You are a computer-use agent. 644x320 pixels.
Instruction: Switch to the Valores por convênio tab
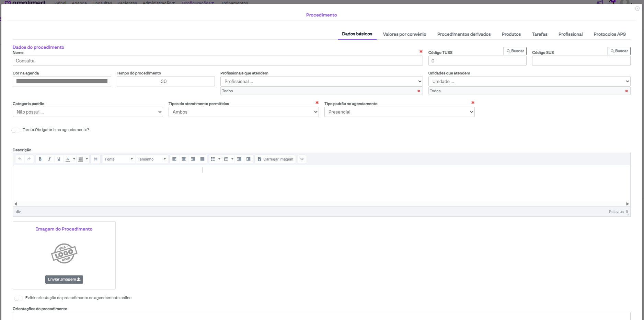pyautogui.click(x=404, y=34)
